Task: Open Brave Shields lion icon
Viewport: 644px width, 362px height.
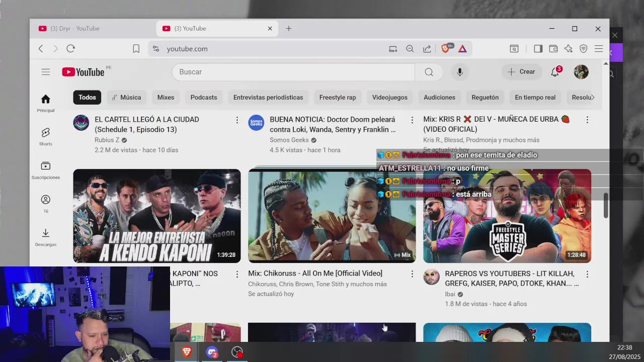Action: point(446,49)
